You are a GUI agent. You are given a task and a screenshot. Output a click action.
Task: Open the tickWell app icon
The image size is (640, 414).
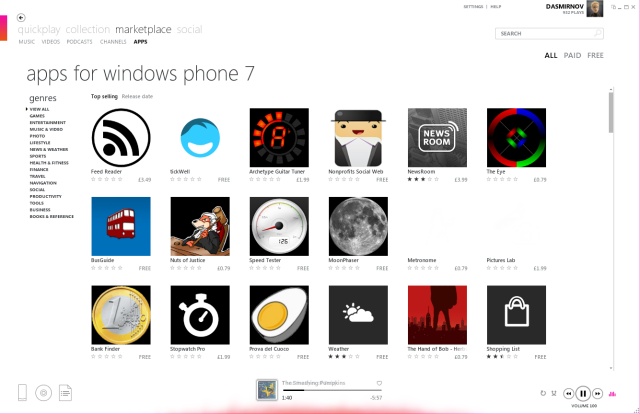[x=200, y=138]
